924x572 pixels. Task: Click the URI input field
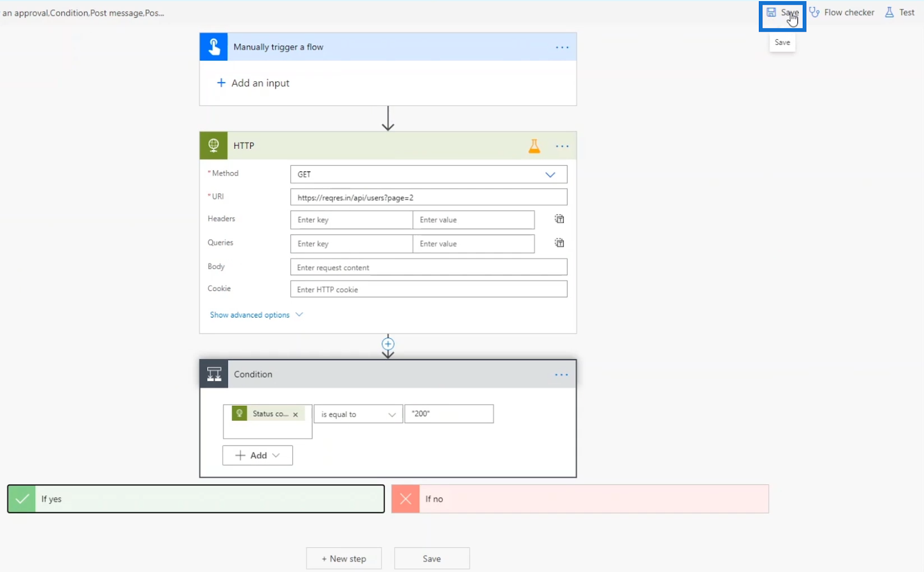[x=429, y=197]
